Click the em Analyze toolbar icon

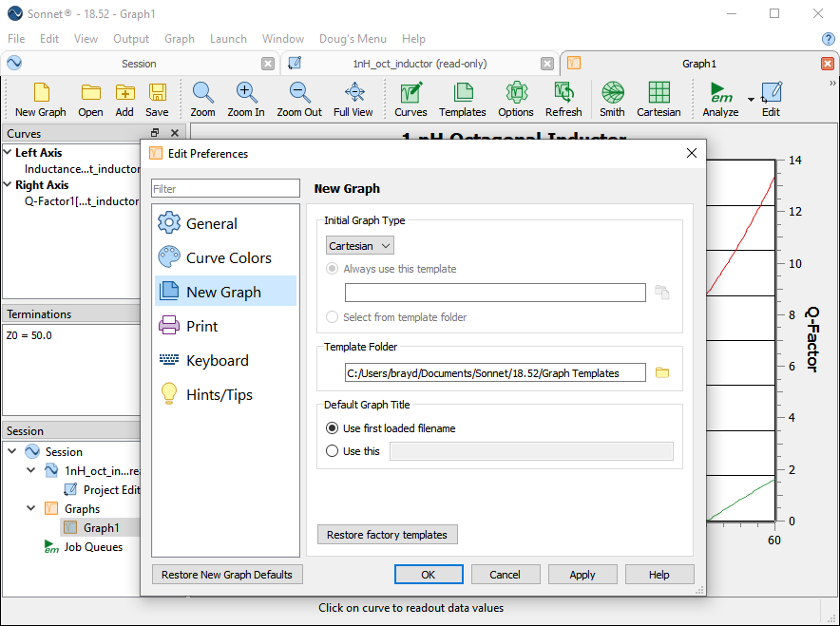pos(720,100)
